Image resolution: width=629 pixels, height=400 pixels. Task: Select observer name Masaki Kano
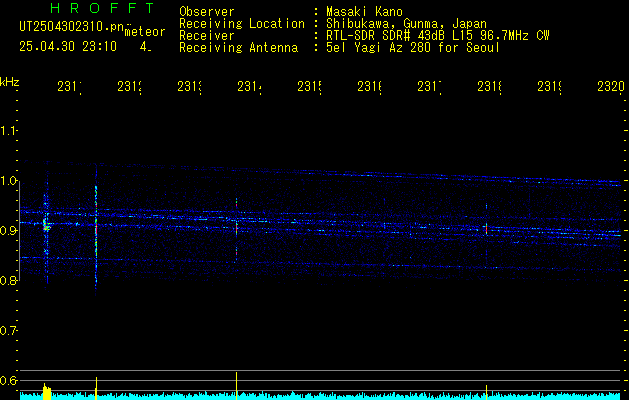(x=364, y=11)
